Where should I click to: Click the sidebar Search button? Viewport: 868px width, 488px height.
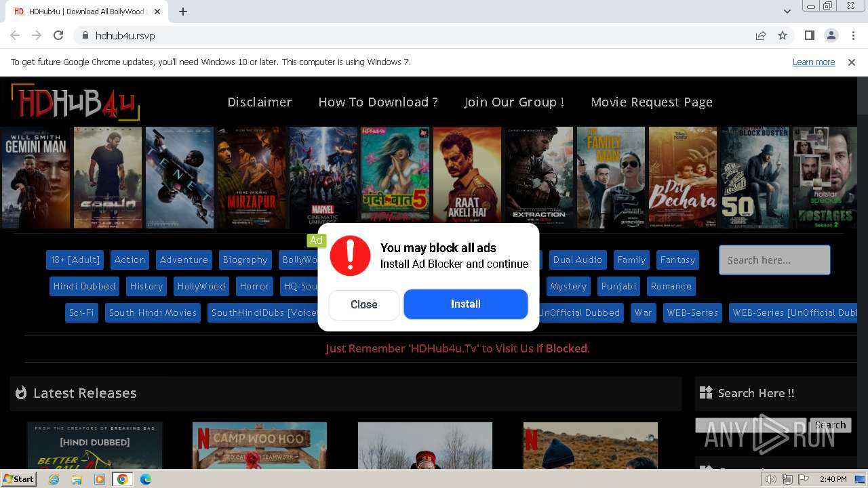click(x=830, y=425)
